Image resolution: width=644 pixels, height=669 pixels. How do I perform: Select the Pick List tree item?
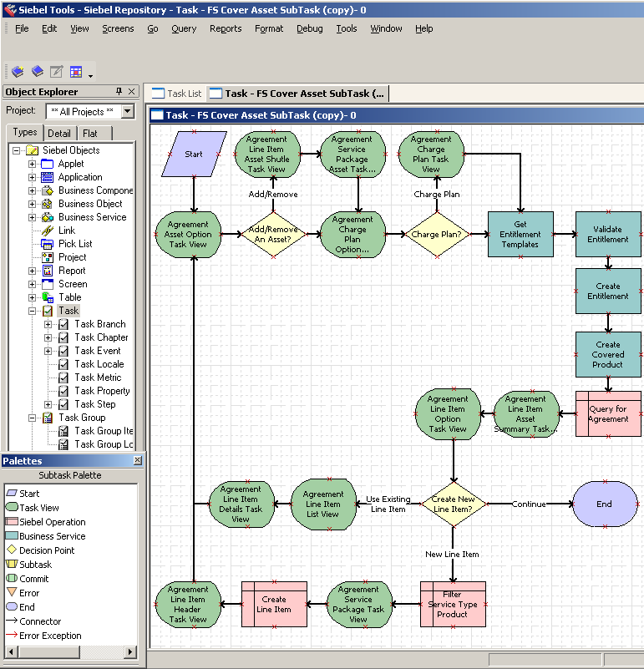coord(75,244)
